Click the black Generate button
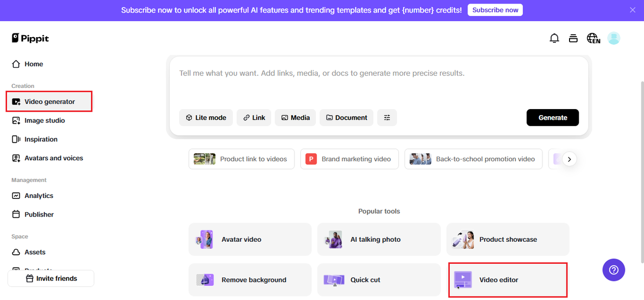Image resolution: width=644 pixels, height=300 pixels. [553, 118]
